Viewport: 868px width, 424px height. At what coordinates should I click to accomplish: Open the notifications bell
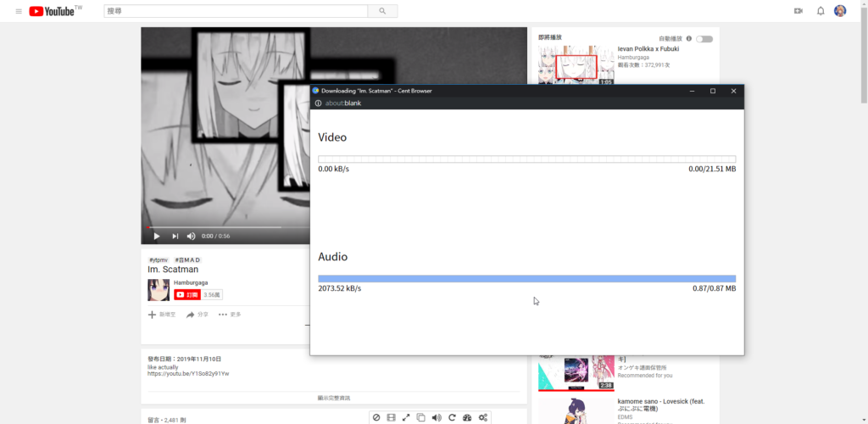point(820,11)
